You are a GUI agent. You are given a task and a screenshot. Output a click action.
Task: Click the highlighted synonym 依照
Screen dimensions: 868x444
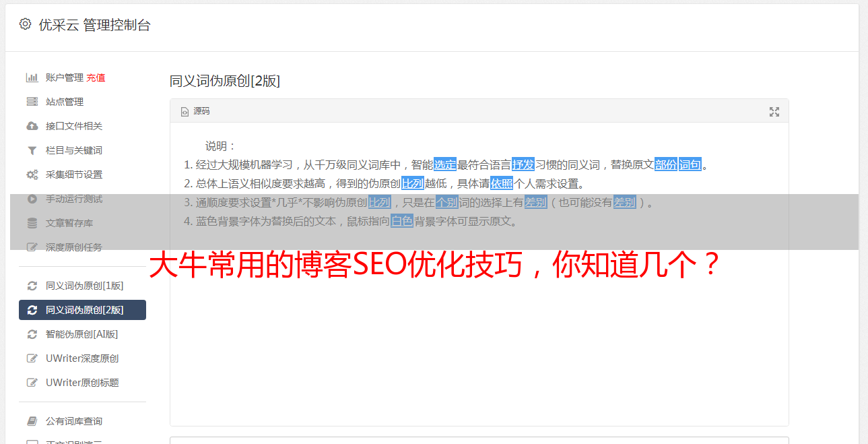(x=502, y=183)
